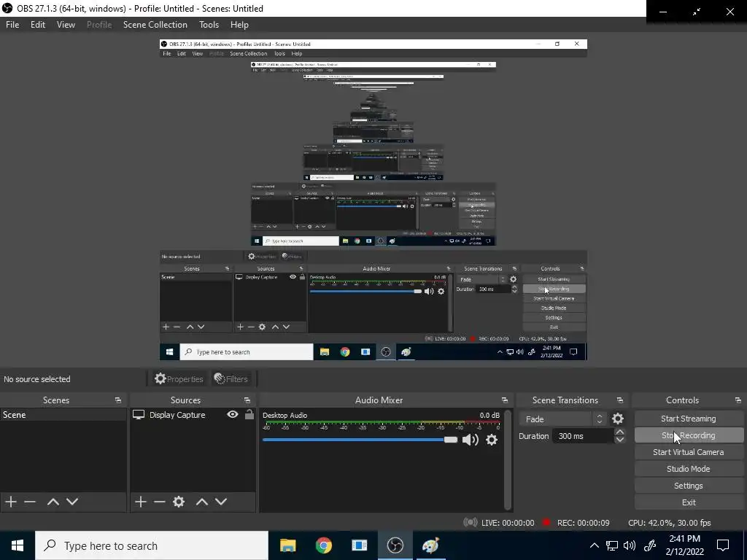
Task: Open the system volume tray icon
Action: [x=630, y=545]
